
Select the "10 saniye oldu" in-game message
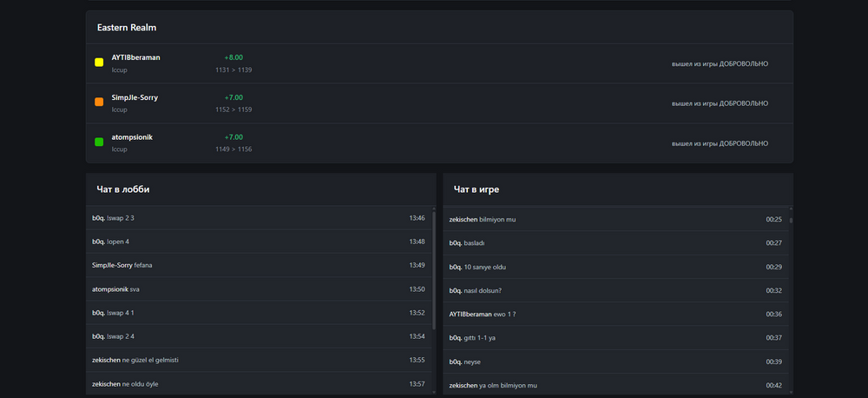[485, 267]
